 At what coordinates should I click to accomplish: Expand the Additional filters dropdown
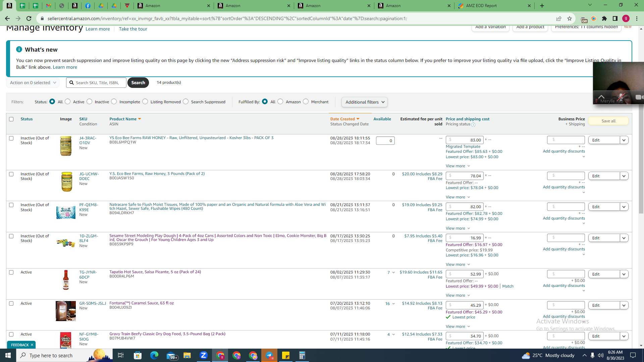[x=365, y=102]
